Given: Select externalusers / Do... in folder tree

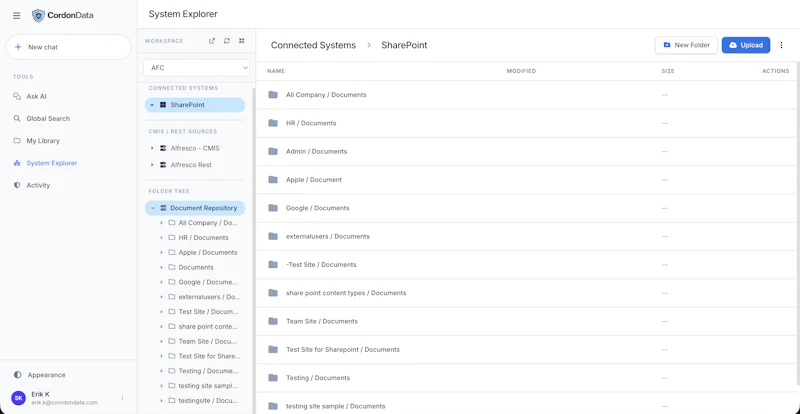Looking at the screenshot, I should (x=209, y=297).
